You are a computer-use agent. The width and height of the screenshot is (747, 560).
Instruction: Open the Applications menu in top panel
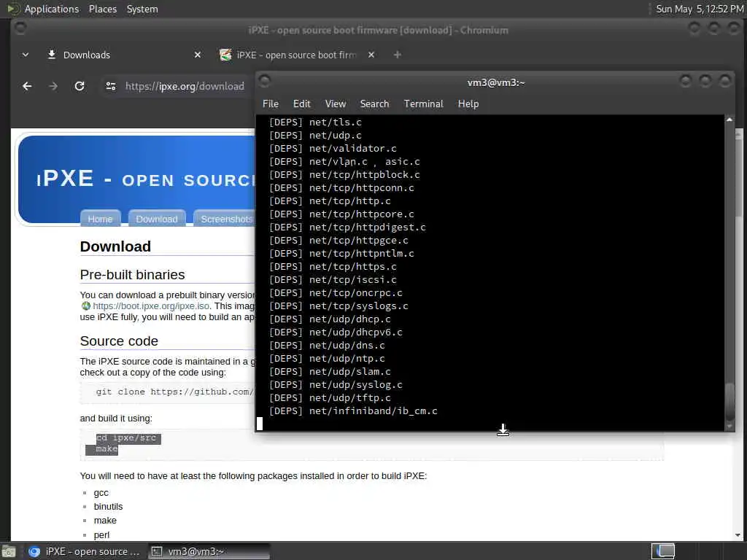coord(52,9)
